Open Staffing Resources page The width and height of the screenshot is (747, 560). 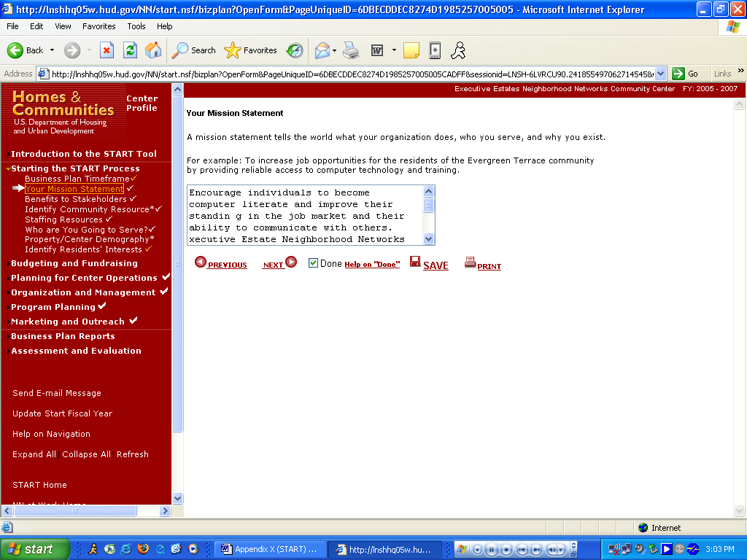(64, 219)
